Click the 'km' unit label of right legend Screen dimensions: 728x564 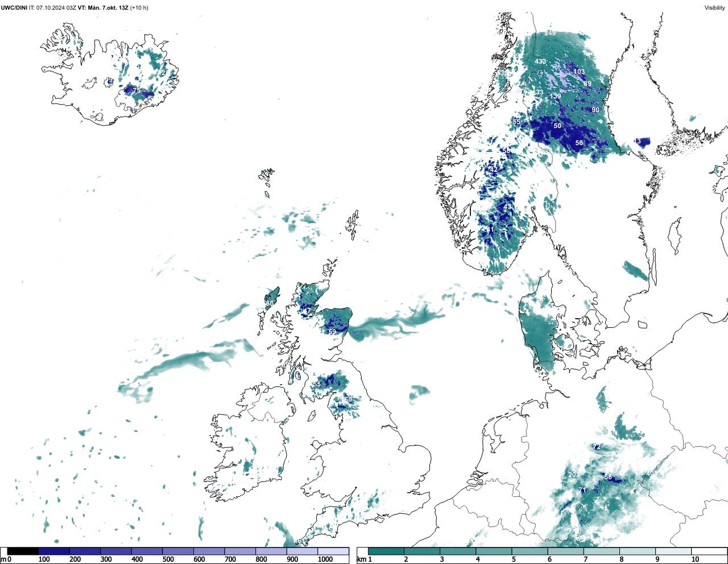click(361, 559)
